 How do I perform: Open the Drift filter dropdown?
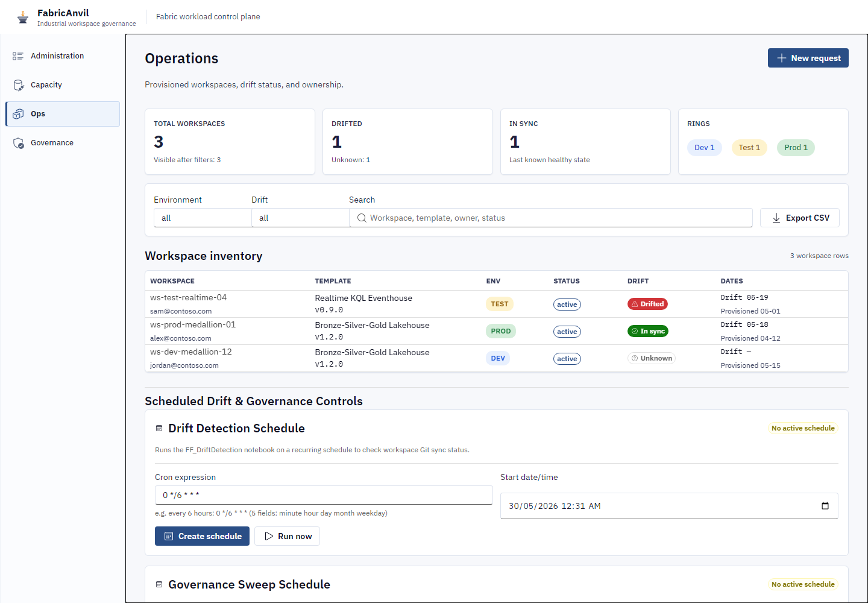300,218
